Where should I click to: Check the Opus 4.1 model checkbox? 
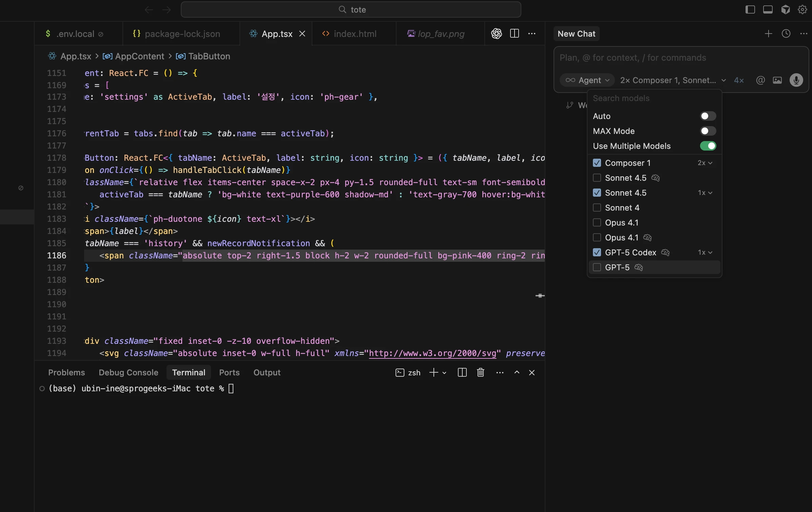[597, 222]
